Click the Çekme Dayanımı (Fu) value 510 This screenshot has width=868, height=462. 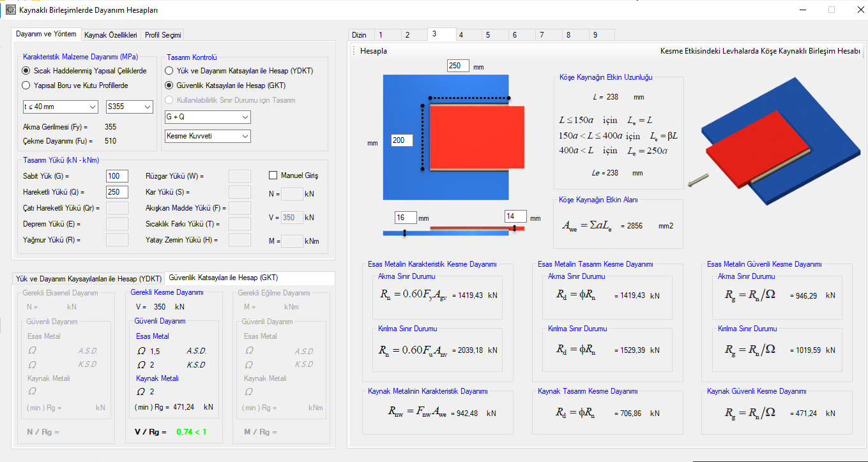pos(110,141)
